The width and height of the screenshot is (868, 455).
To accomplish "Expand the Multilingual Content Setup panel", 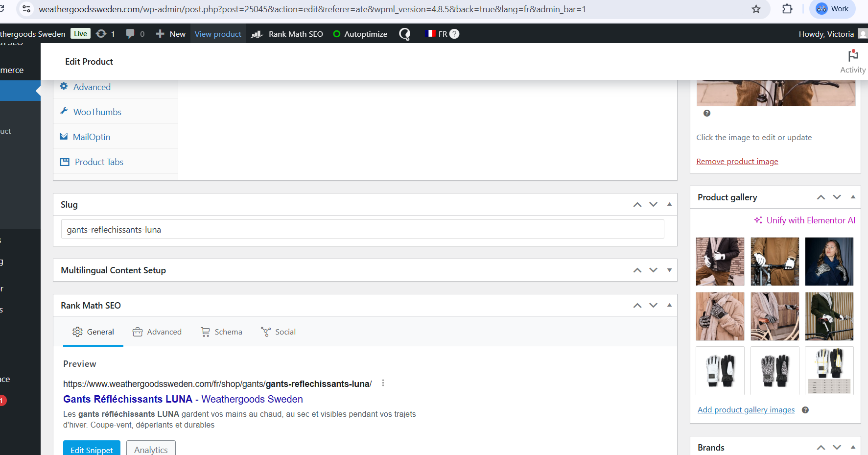I will [x=669, y=270].
